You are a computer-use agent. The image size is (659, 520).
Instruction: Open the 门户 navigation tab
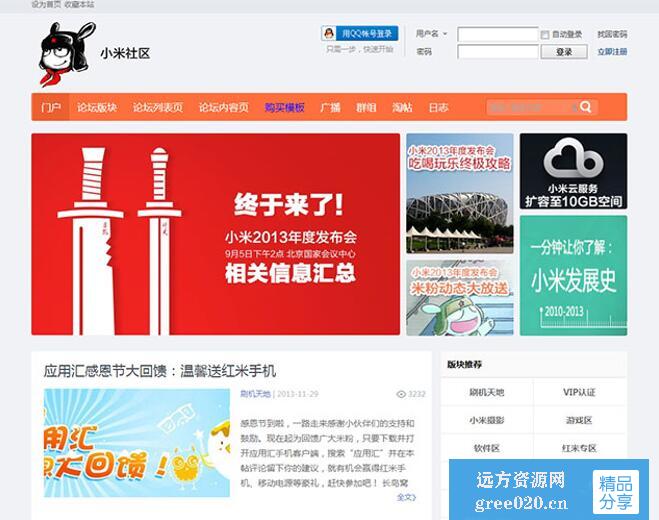coord(50,107)
